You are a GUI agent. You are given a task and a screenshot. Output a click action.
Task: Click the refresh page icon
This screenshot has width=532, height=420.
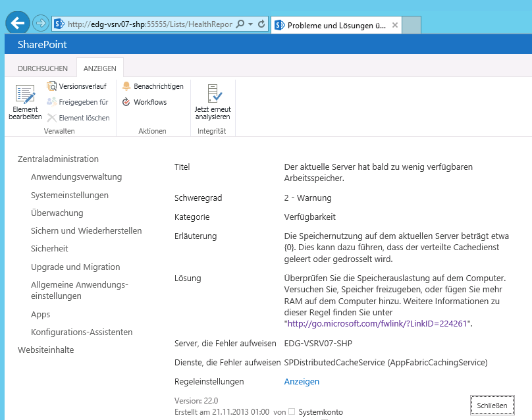[261, 24]
